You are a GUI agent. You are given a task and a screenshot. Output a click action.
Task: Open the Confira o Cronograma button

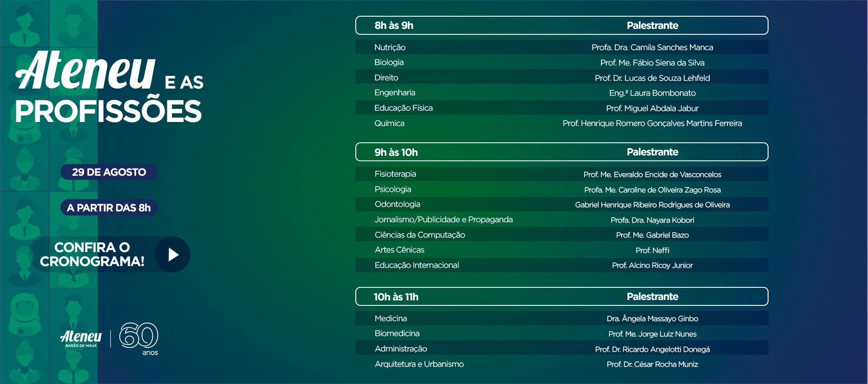tap(110, 254)
